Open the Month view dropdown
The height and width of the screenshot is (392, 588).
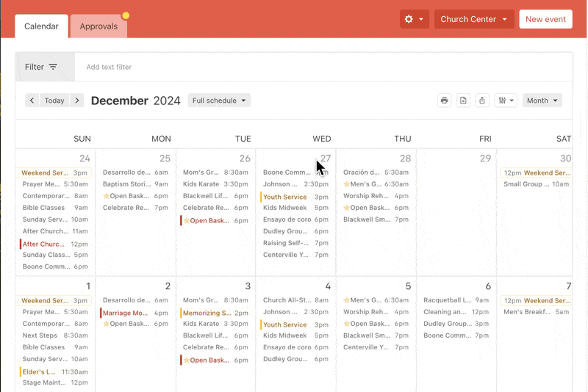[x=542, y=101]
